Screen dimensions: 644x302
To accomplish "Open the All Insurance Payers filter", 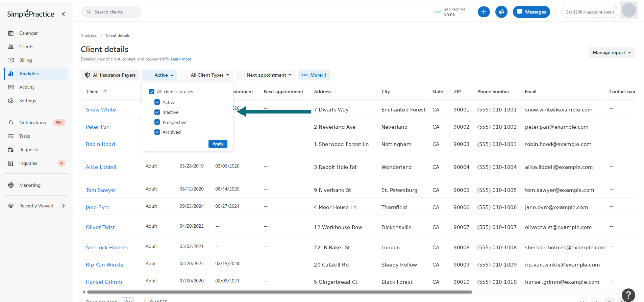I will 110,75.
